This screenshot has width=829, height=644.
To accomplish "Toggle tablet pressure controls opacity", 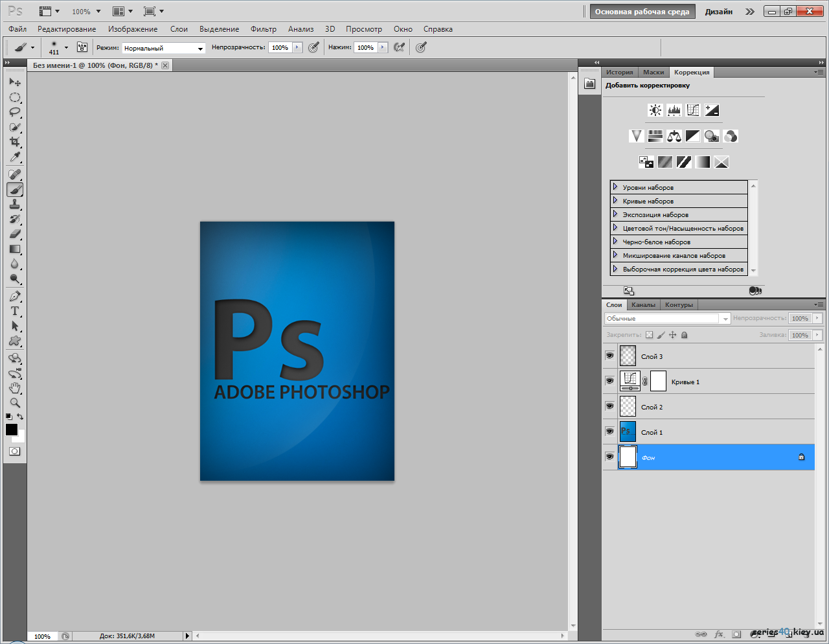I will [313, 47].
